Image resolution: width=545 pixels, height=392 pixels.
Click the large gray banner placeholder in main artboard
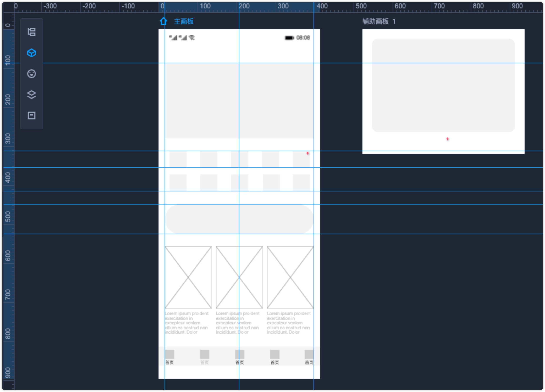point(239,101)
